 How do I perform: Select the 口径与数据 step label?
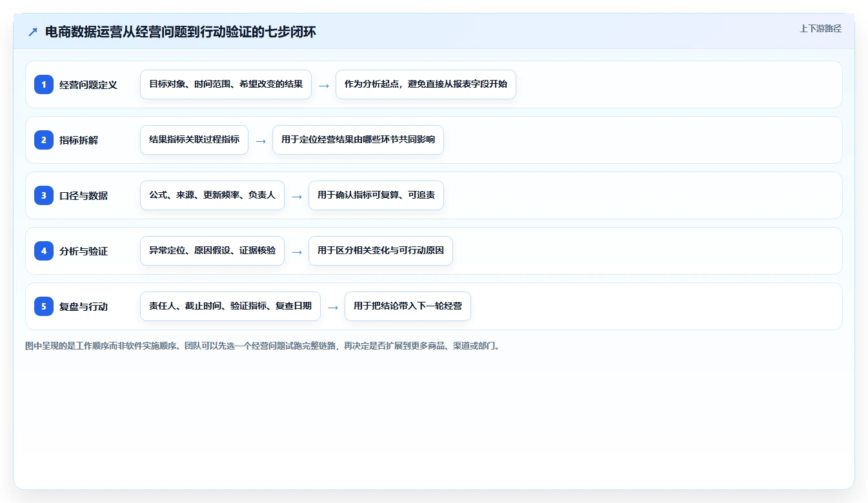[x=83, y=195]
